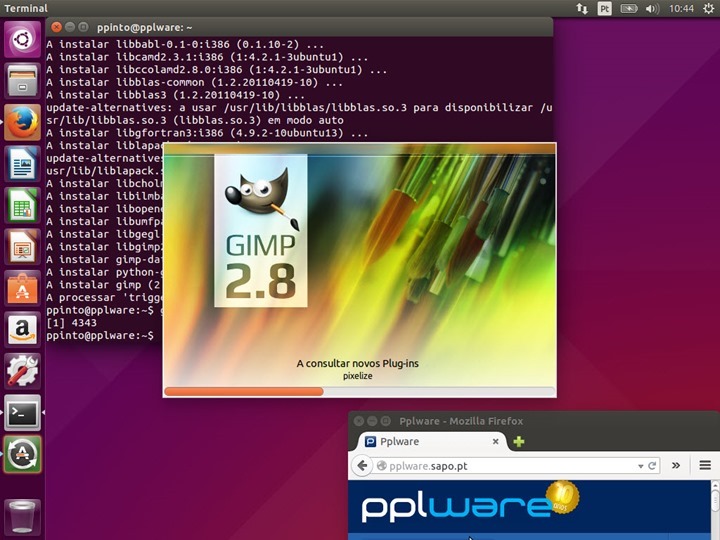The width and height of the screenshot is (720, 540).
Task: Click the terminal title ppinto@pplware: ~
Action: 145,28
